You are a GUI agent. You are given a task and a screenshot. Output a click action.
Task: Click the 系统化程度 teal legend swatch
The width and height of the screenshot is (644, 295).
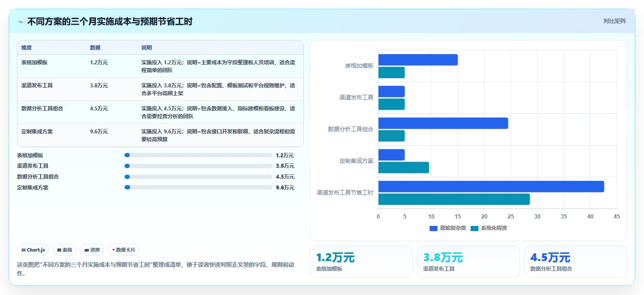click(474, 229)
